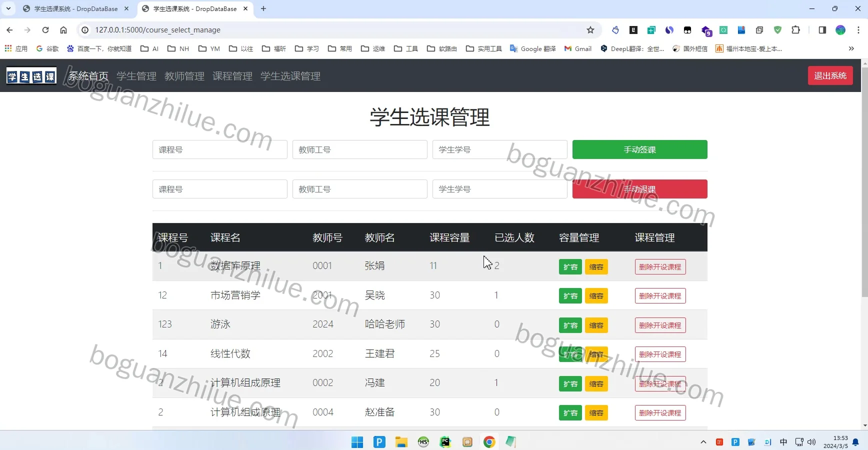868x450 pixels.
Task: Open Chrome profile avatar
Action: pos(840,30)
